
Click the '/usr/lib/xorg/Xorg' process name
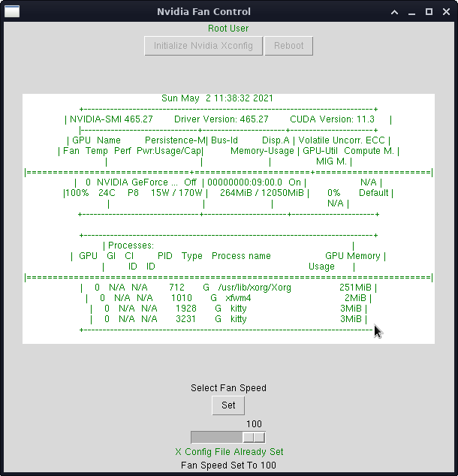[255, 288]
